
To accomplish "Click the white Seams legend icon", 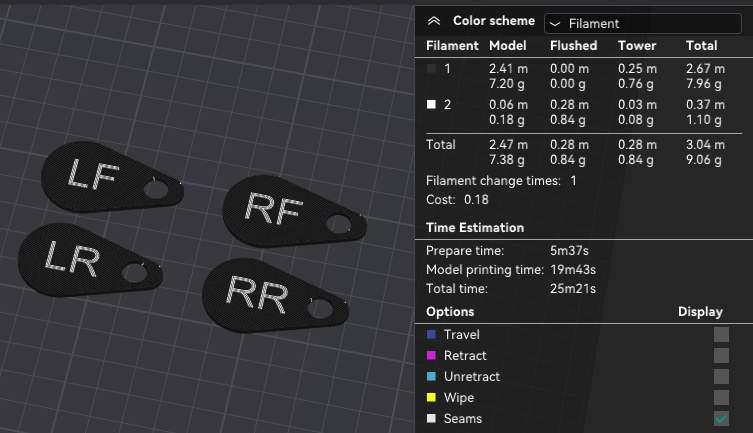I will tap(431, 418).
